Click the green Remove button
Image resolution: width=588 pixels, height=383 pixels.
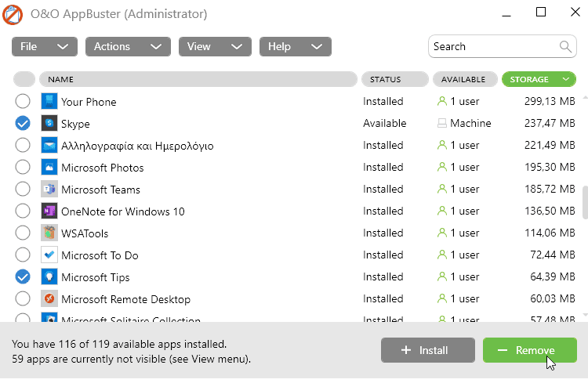[530, 350]
